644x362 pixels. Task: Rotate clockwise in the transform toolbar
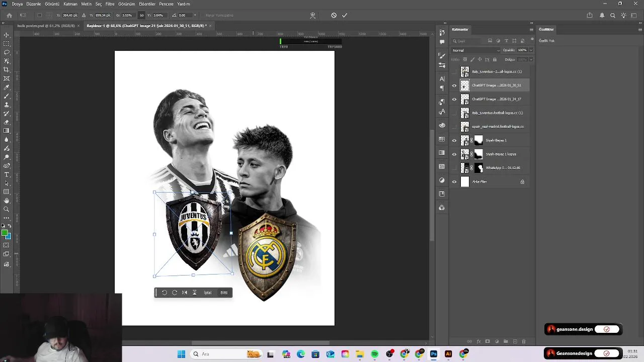[175, 293]
